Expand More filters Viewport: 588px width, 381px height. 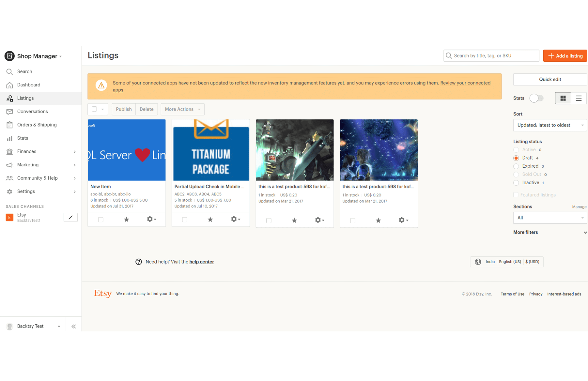[x=550, y=233]
